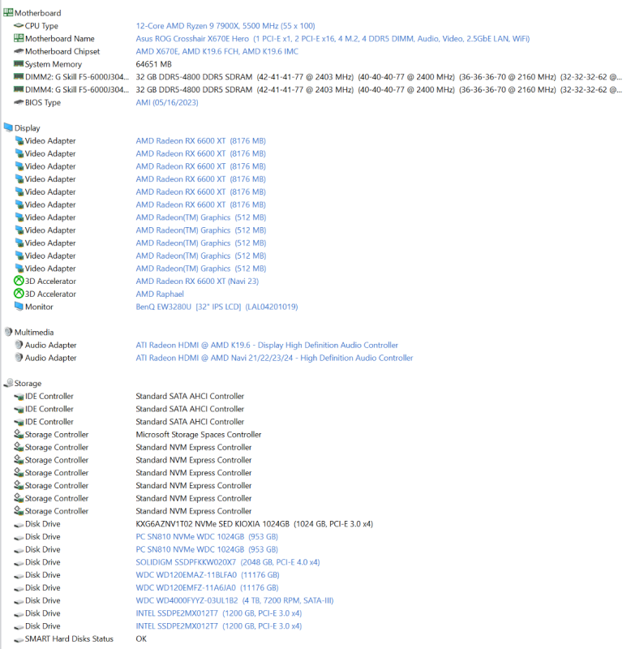Click the Display section header icon
Image resolution: width=644 pixels, height=649 pixels.
8,127
